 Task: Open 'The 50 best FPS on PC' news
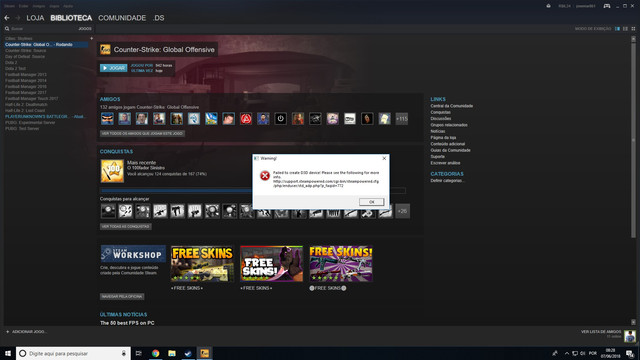127,323
